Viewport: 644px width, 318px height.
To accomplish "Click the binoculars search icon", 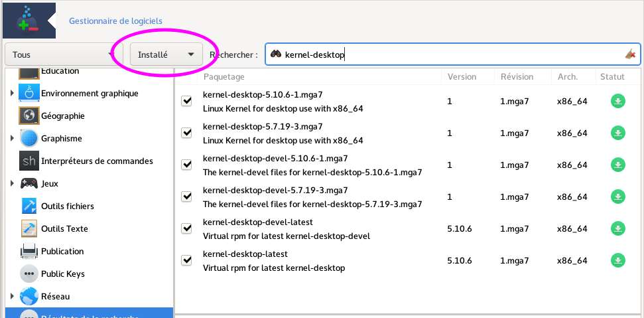I will pos(275,54).
